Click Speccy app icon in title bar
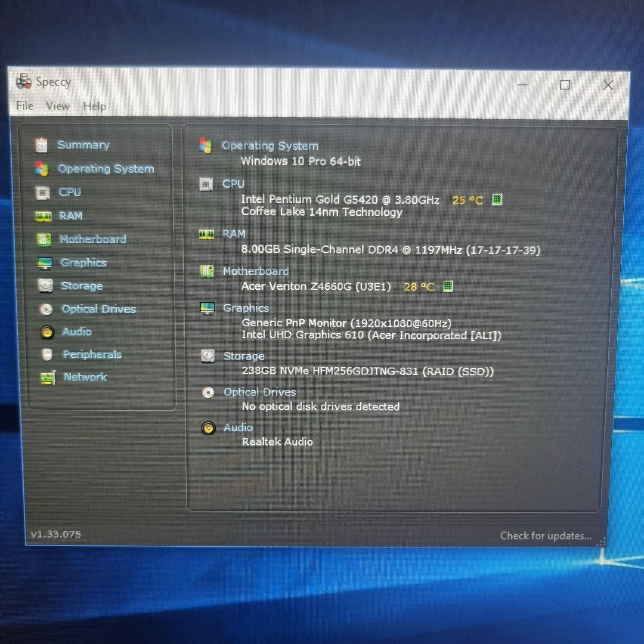 pyautogui.click(x=24, y=81)
